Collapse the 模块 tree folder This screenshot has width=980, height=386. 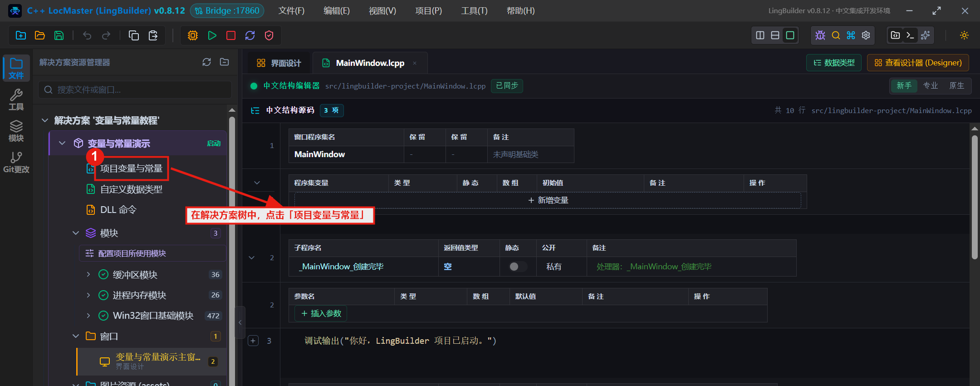tap(76, 233)
